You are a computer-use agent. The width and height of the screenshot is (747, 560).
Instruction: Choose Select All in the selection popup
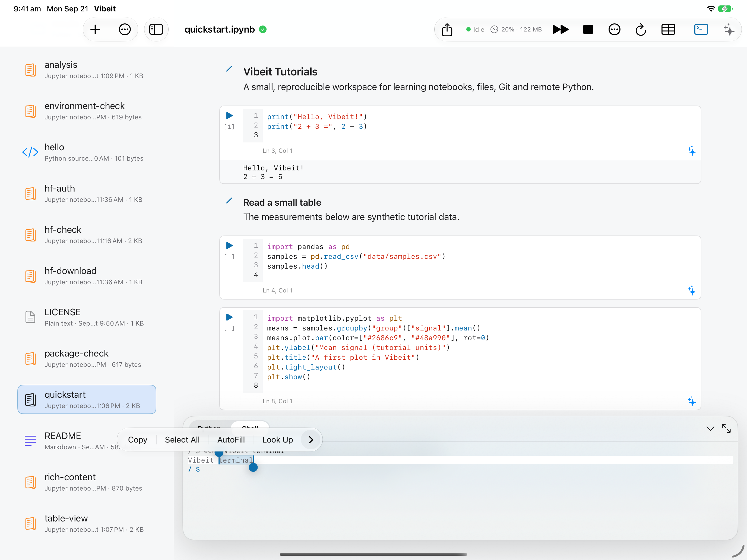pyautogui.click(x=182, y=440)
